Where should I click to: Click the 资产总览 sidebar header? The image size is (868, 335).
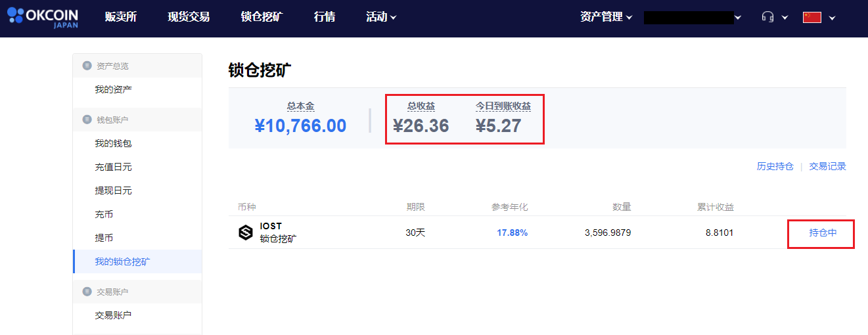coord(112,66)
